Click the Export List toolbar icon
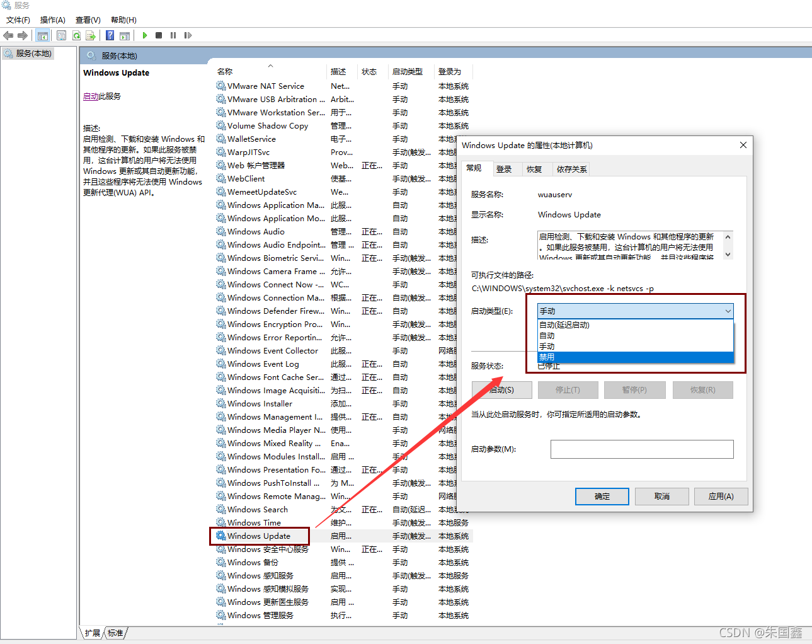 click(91, 35)
